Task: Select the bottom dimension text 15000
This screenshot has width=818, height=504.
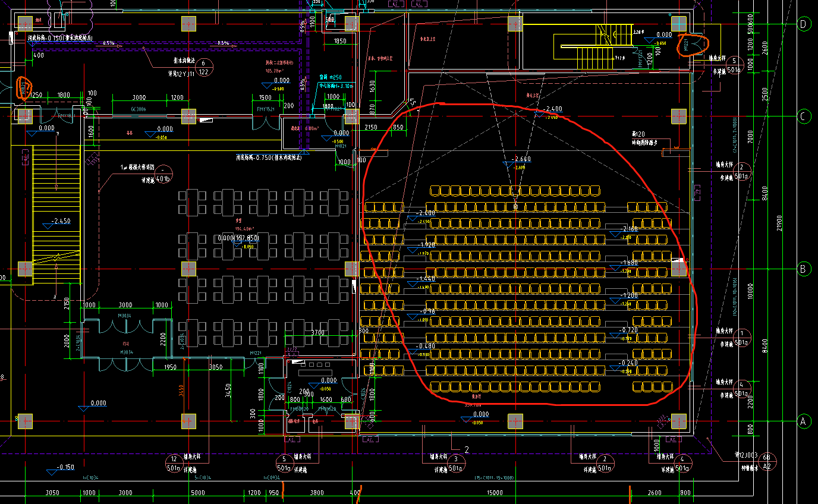Action: (495, 493)
